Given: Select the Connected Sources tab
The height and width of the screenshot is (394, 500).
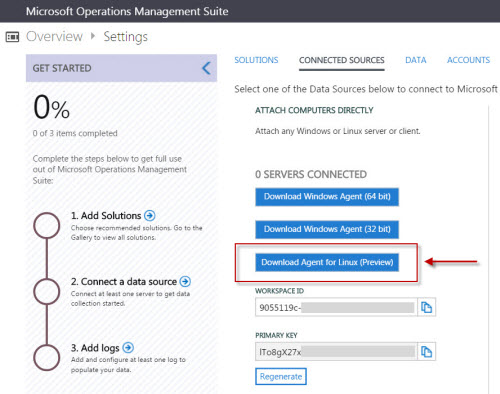Looking at the screenshot, I should (342, 60).
